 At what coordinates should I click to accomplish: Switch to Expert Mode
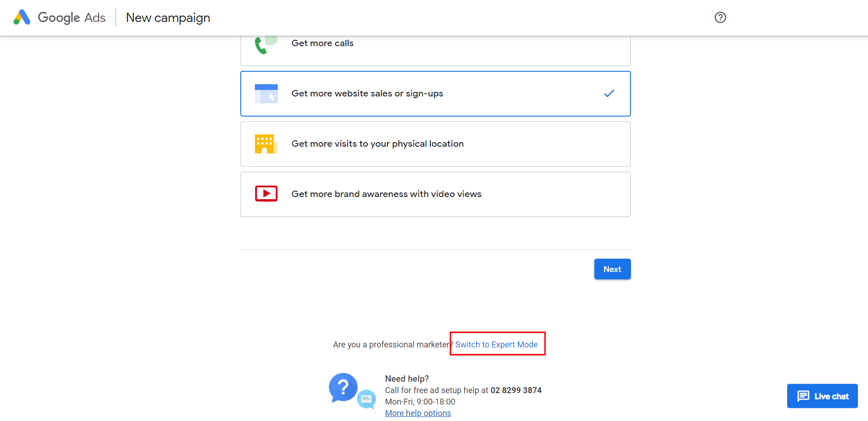[496, 345]
